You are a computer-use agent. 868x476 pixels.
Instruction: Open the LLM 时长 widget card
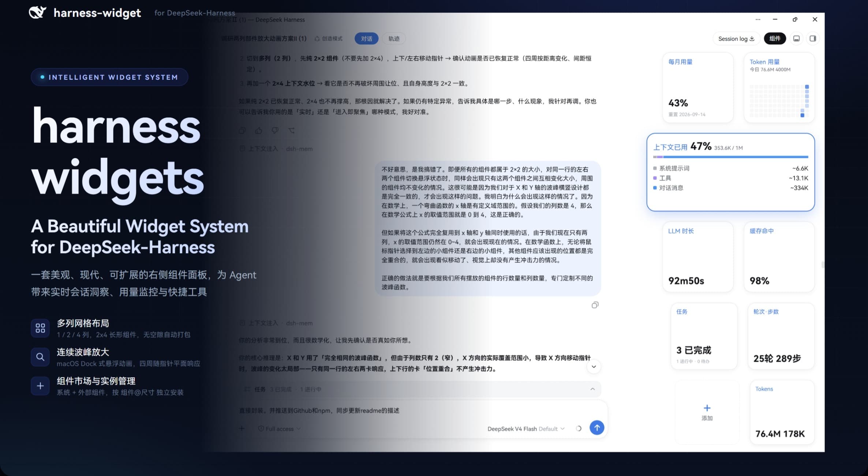(698, 257)
